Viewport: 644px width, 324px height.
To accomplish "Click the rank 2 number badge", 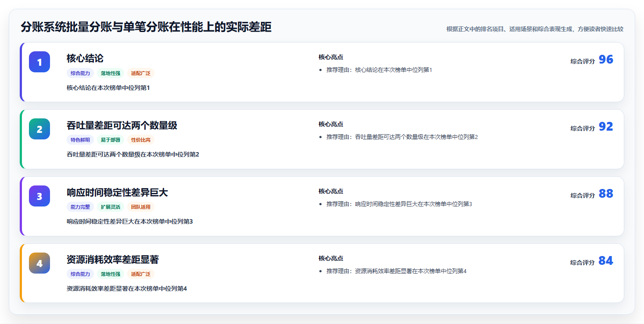I will coord(39,129).
